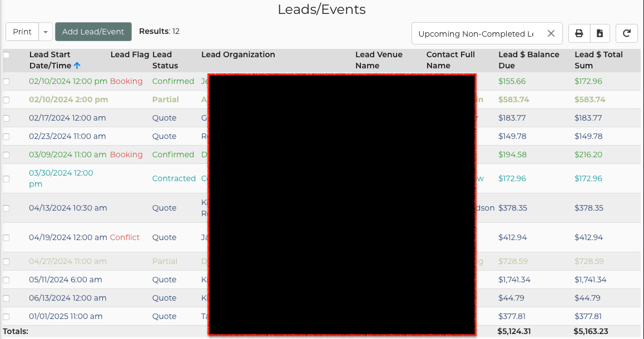
Task: Click the Lead Organization column header
Action: (x=238, y=54)
